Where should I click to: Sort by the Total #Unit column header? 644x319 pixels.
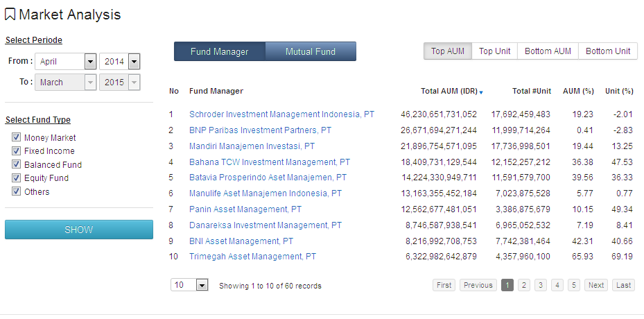[531, 92]
